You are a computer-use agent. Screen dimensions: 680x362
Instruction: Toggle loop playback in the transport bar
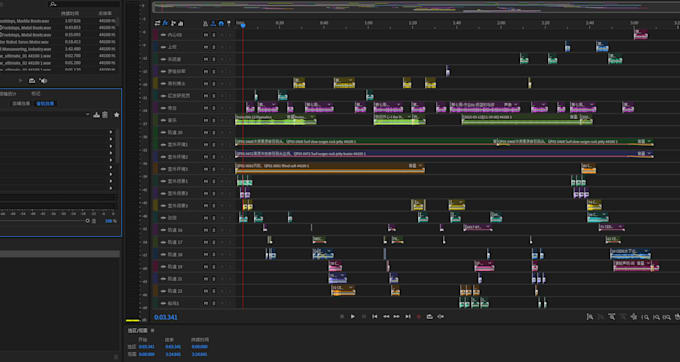429,316
